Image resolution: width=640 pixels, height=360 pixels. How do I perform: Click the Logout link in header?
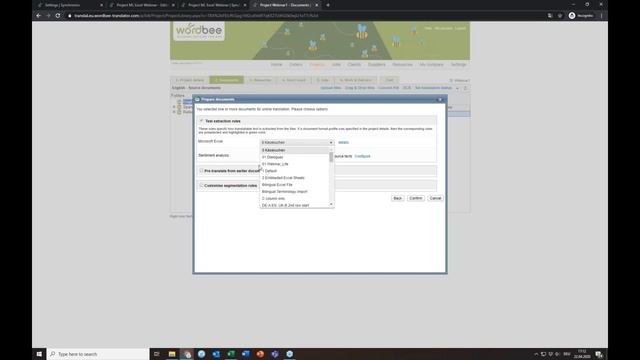pos(460,28)
